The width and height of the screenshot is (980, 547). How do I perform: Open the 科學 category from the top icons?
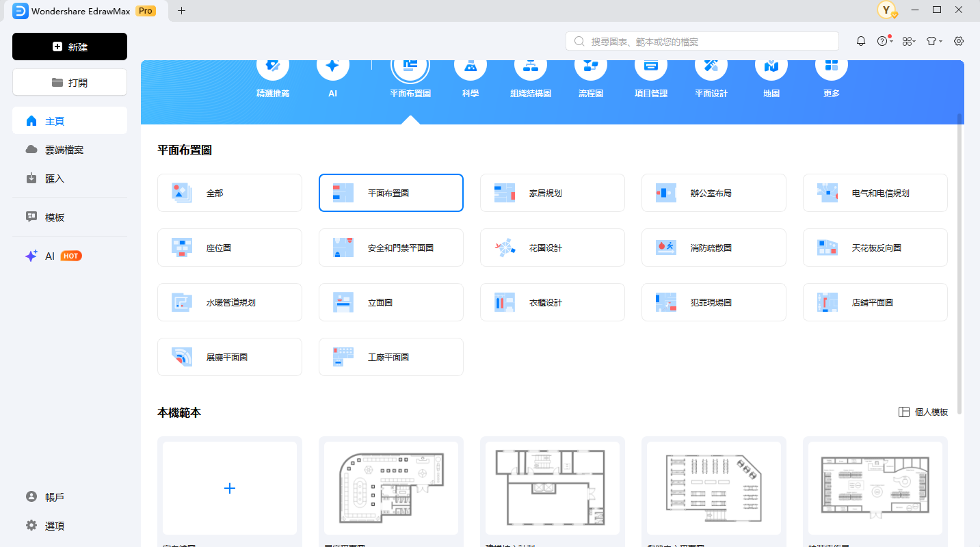tap(470, 75)
